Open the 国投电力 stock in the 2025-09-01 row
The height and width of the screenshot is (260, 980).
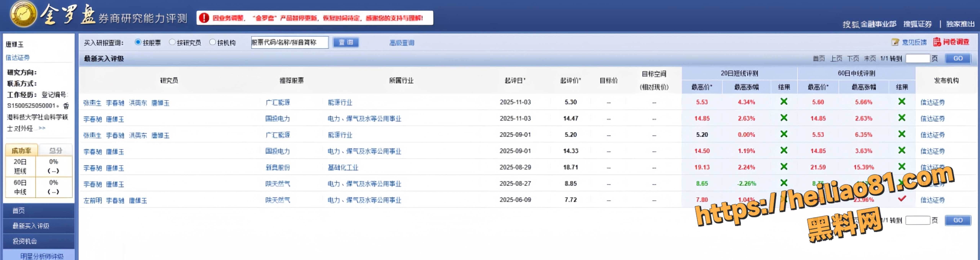277,151
